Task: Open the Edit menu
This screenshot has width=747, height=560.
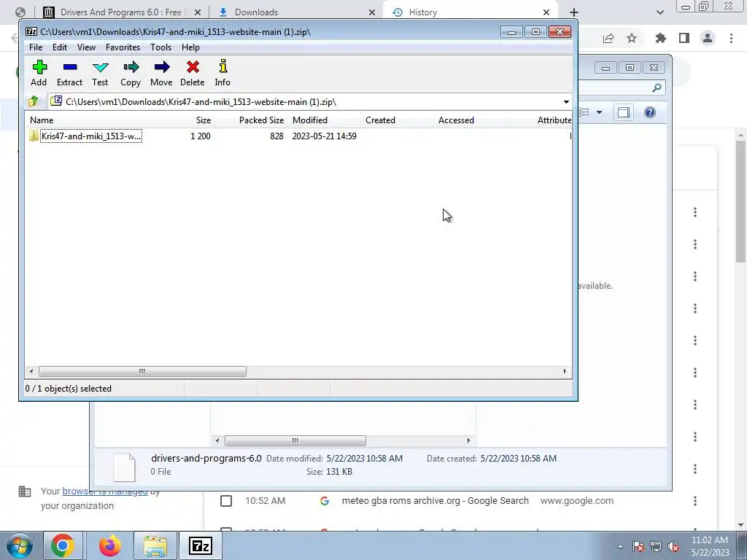Action: [x=60, y=47]
